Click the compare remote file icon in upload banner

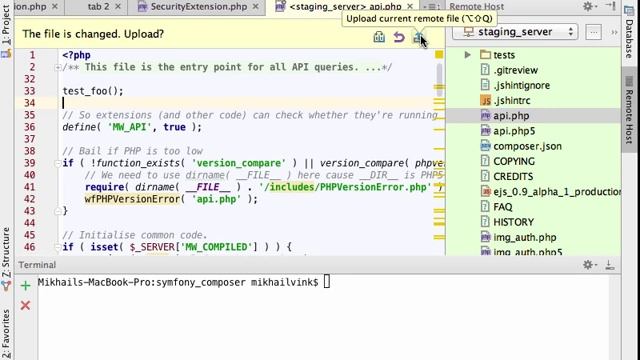coord(379,37)
